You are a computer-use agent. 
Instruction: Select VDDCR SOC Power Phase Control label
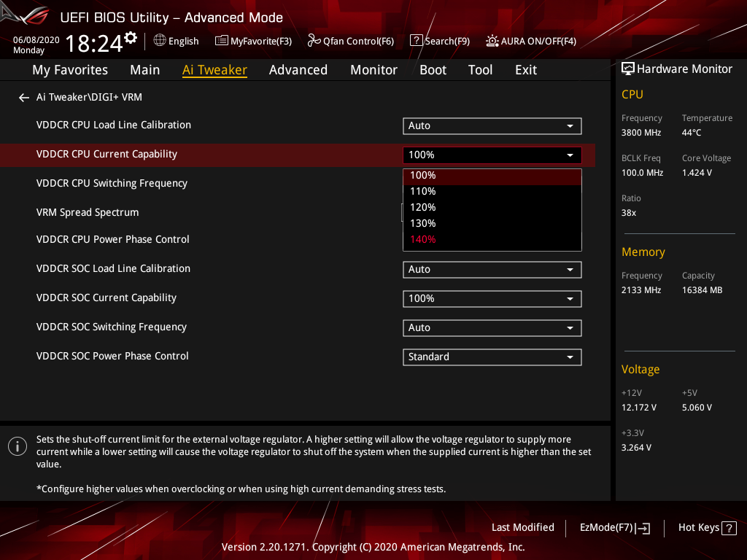click(112, 356)
